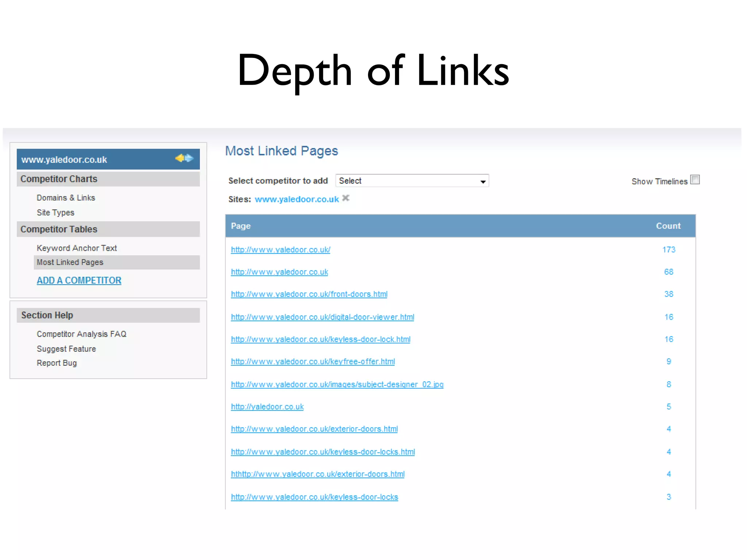747x560 pixels.
Task: Click the count value 3
Action: click(669, 497)
